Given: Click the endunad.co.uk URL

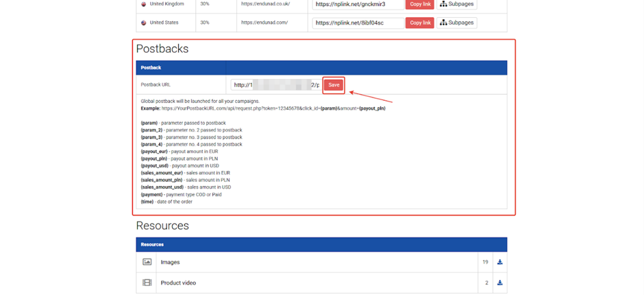Looking at the screenshot, I should point(267,4).
